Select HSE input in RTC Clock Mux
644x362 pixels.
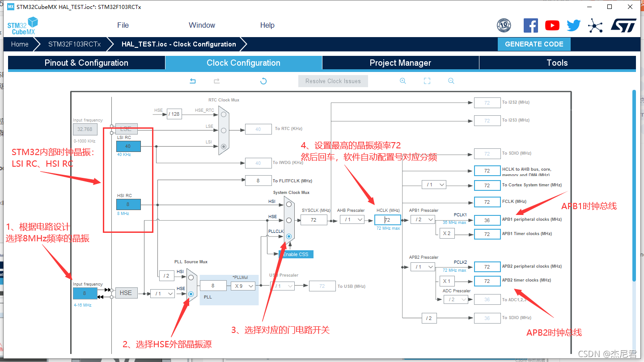223,114
